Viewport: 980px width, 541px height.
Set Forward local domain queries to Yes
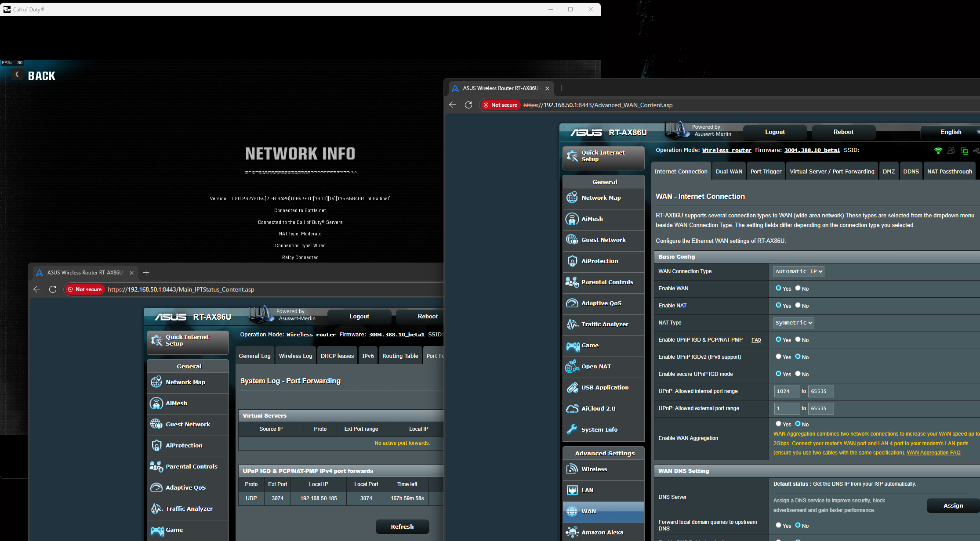[x=778, y=525]
